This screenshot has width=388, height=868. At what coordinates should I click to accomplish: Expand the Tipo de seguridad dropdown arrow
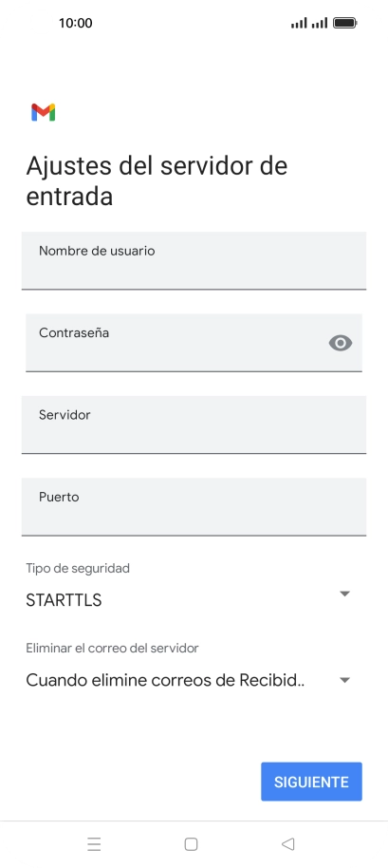[344, 594]
